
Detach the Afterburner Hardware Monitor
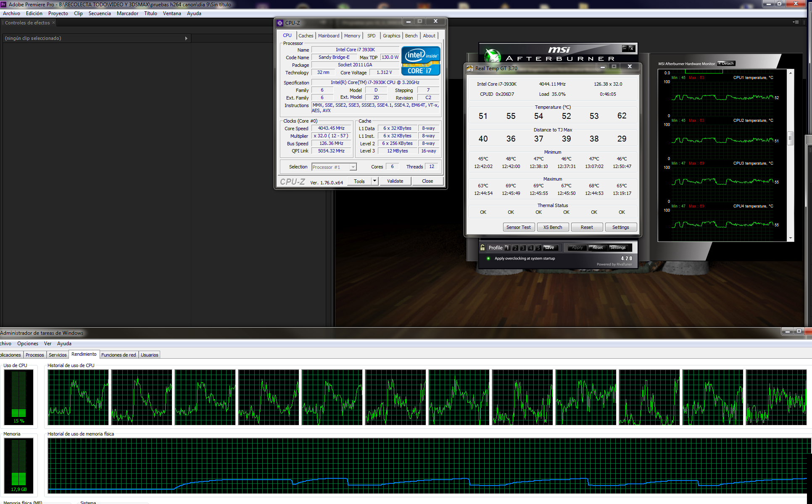[x=726, y=63]
